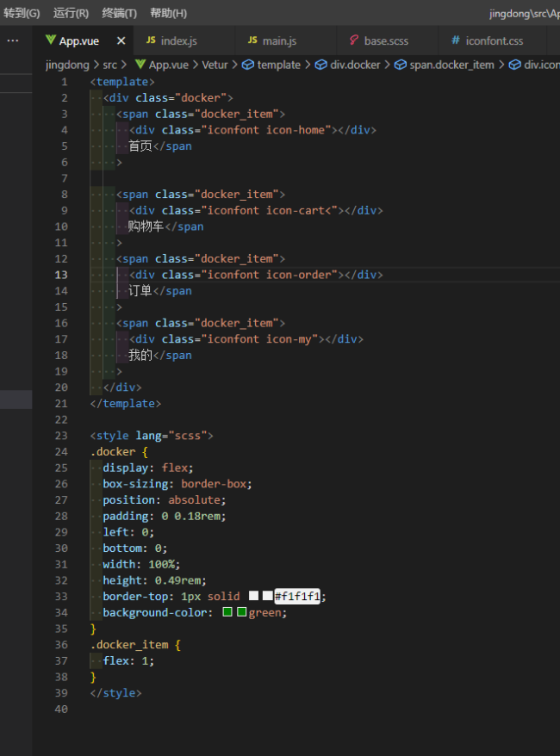This screenshot has width=560, height=756.
Task: Click the absolute position value
Action: pyautogui.click(x=195, y=500)
